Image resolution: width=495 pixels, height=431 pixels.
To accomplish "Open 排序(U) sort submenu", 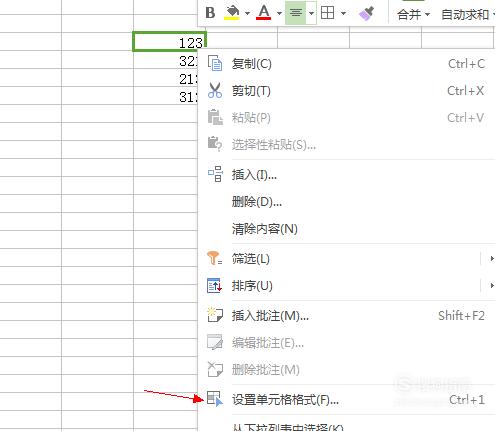I will click(x=346, y=286).
